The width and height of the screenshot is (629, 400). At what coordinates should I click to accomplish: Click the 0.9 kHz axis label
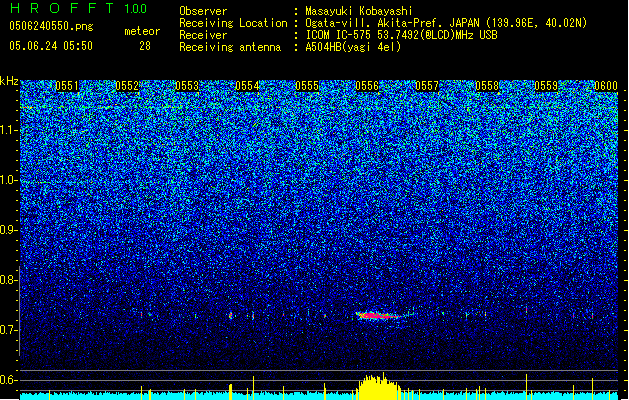[9, 230]
